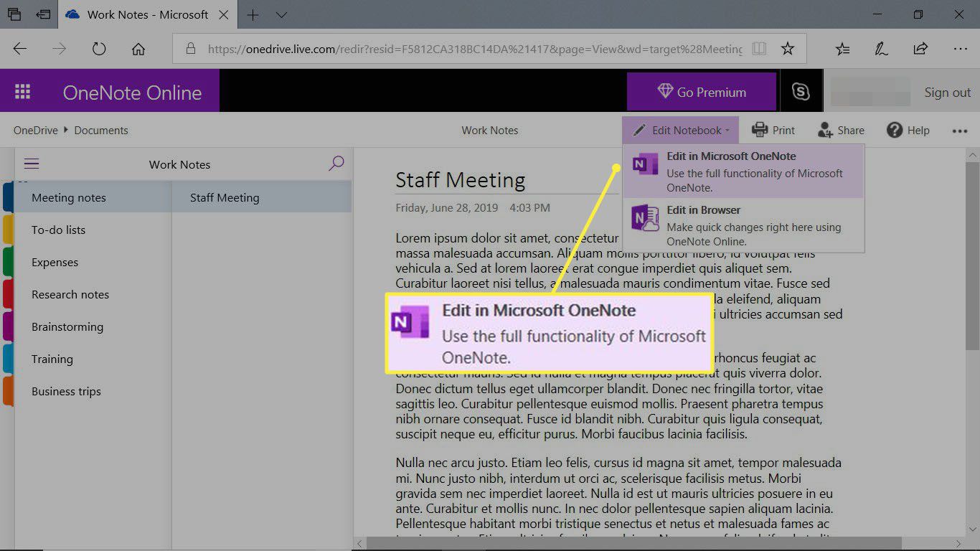
Task: Click the Skype icon in header
Action: coord(801,92)
